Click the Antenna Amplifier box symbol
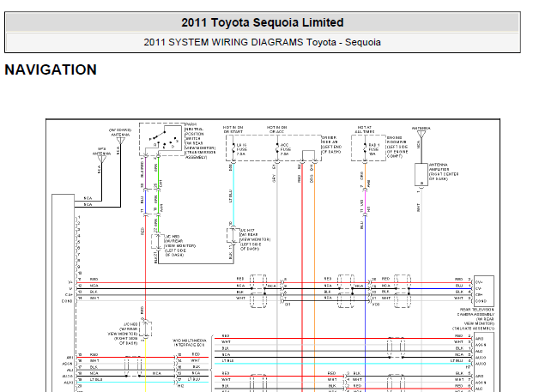This screenshot has height=392, width=533. tap(421, 175)
